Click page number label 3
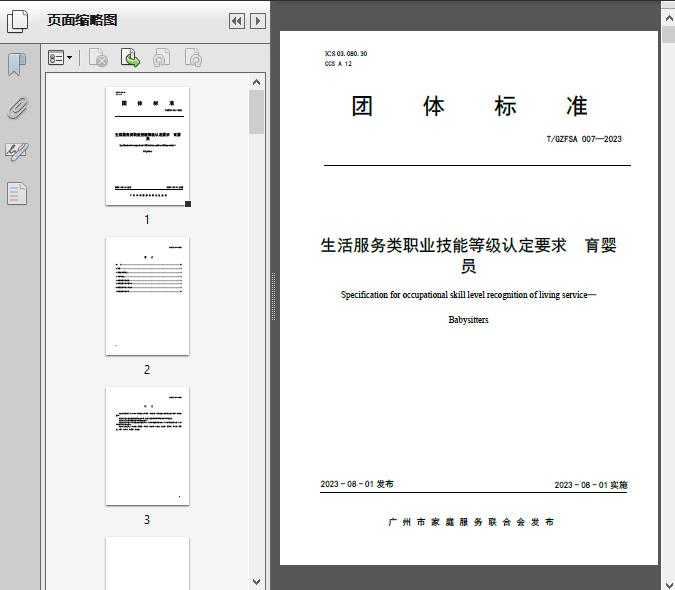Screen dimensions: 675x590 pos(147,520)
